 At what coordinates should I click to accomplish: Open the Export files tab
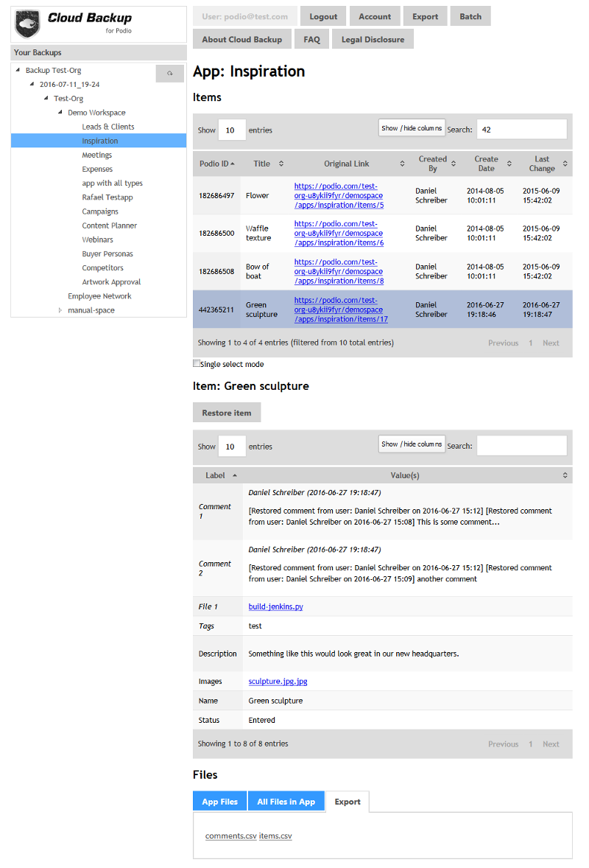click(348, 802)
